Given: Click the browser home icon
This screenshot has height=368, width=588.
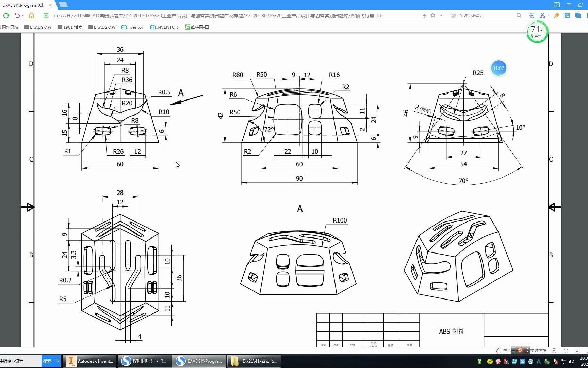Looking at the screenshot, I should tap(32, 15).
